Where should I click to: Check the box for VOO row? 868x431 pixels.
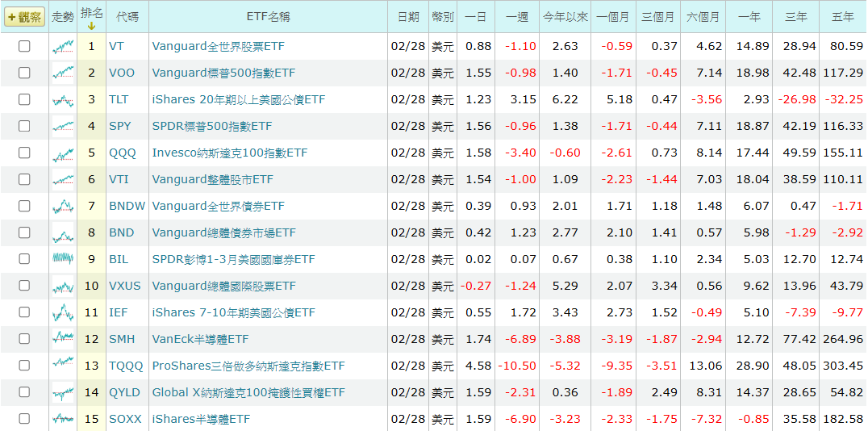tap(24, 73)
